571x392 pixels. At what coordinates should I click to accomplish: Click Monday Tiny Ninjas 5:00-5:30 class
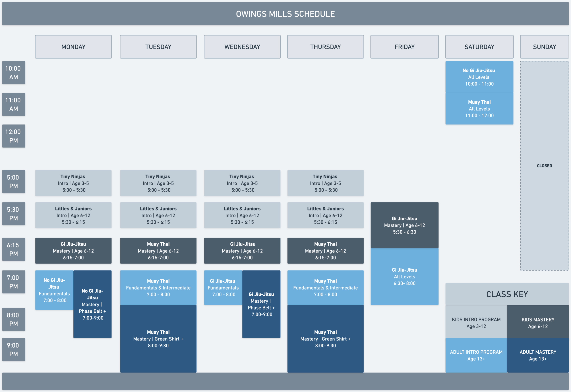click(73, 183)
